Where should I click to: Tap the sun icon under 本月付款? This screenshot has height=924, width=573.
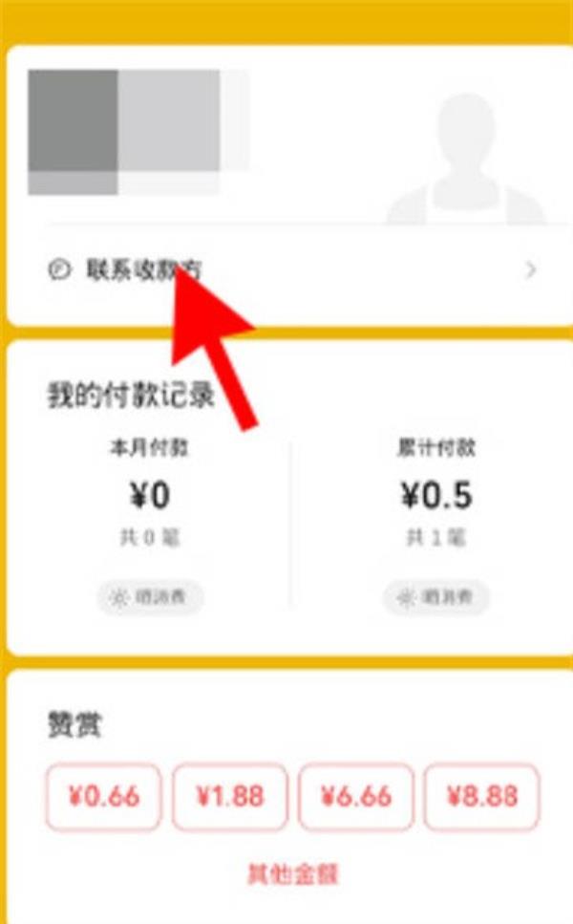[119, 598]
